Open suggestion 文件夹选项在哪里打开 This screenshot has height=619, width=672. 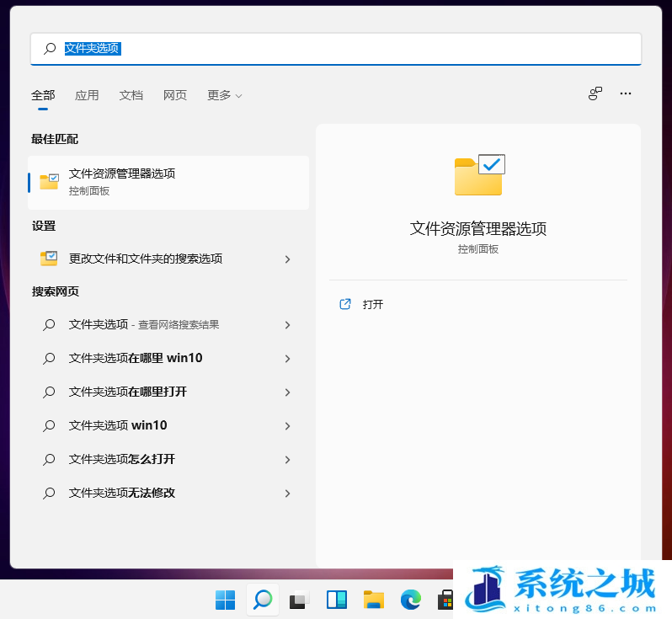168,392
